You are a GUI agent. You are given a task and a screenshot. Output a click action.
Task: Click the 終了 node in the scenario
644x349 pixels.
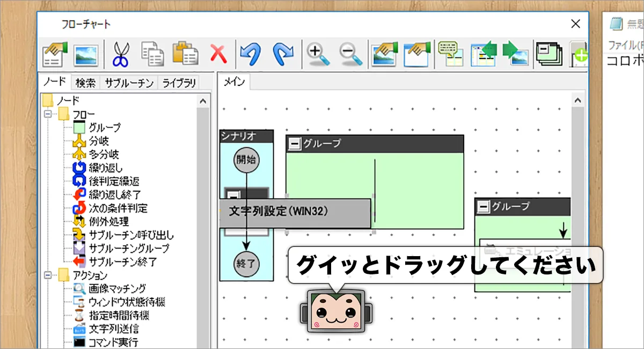[x=247, y=264]
